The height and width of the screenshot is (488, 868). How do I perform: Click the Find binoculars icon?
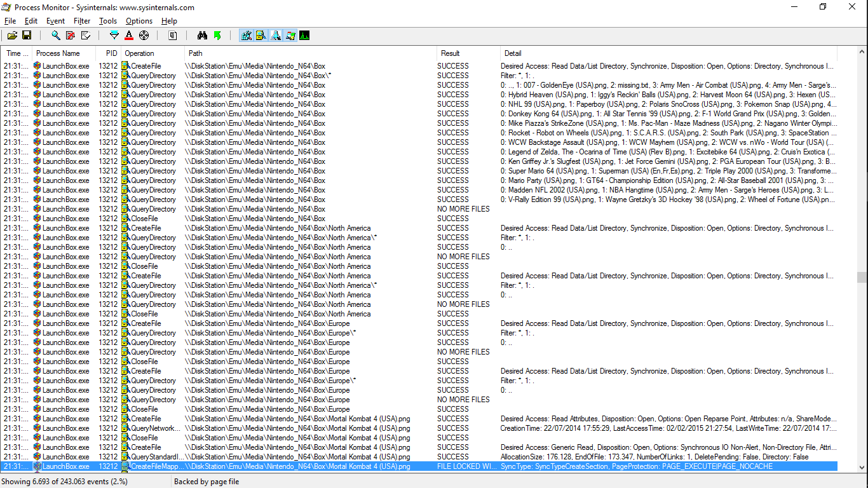pos(203,36)
